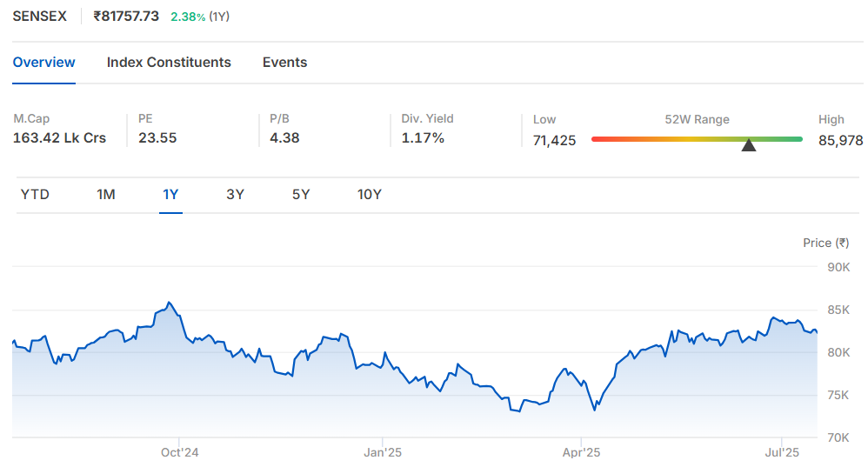Show the 3Y chart range
868x467 pixels.
(236, 194)
